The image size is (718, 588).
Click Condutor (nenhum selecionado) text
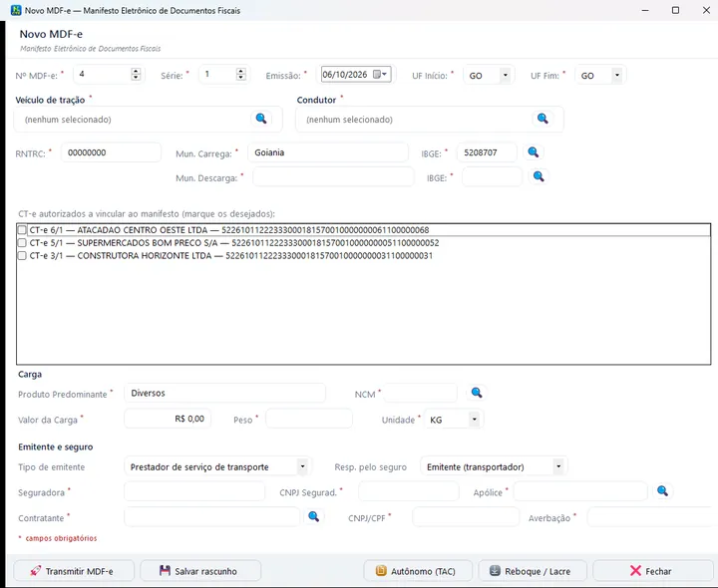(349, 120)
